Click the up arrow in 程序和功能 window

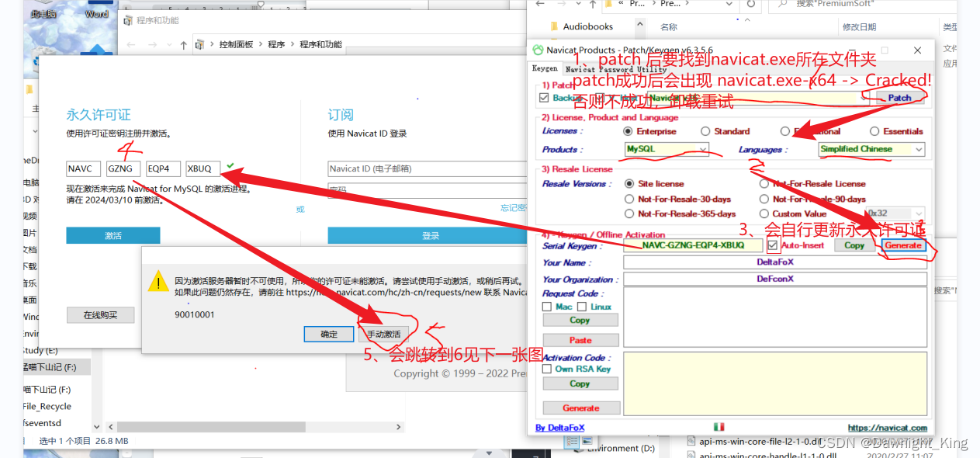click(184, 45)
